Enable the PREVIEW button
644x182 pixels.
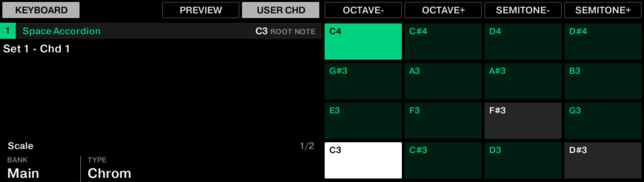click(201, 10)
